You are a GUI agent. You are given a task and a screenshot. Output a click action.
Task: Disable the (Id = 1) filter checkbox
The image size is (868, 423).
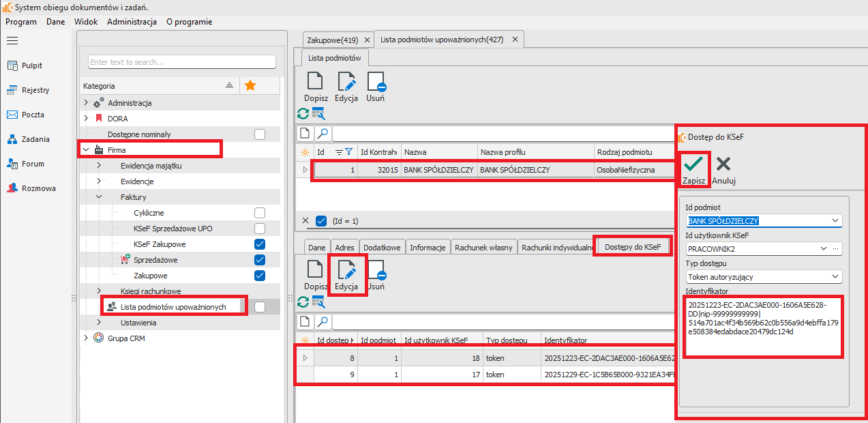coord(321,220)
